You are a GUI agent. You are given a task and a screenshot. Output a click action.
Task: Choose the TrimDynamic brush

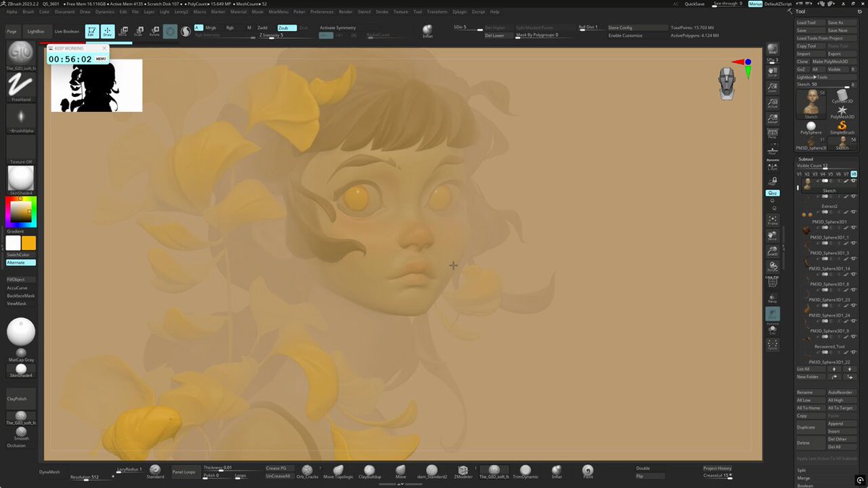click(x=525, y=470)
